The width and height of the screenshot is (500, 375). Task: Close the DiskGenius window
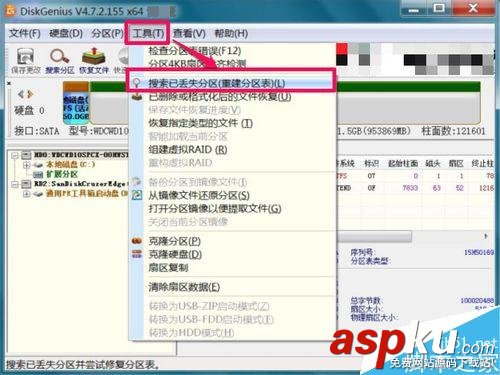coord(473,8)
